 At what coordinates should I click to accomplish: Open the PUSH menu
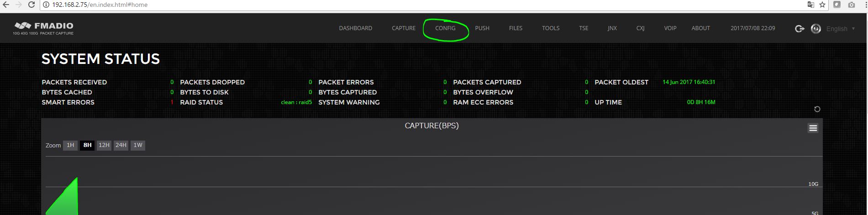[x=482, y=28]
